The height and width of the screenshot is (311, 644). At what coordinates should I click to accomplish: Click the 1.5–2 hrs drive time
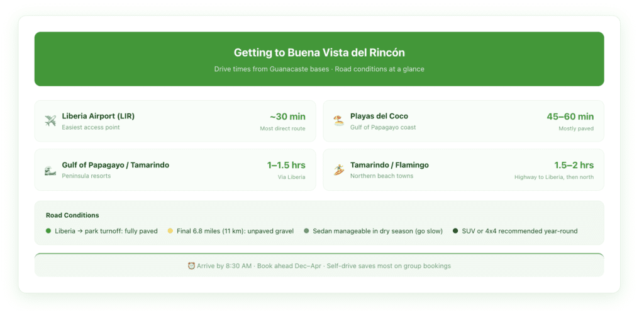(574, 165)
